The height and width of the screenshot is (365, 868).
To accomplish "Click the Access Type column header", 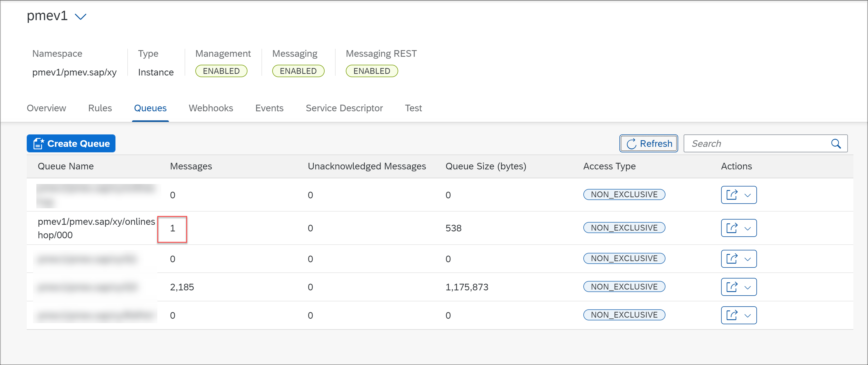I will tap(610, 166).
